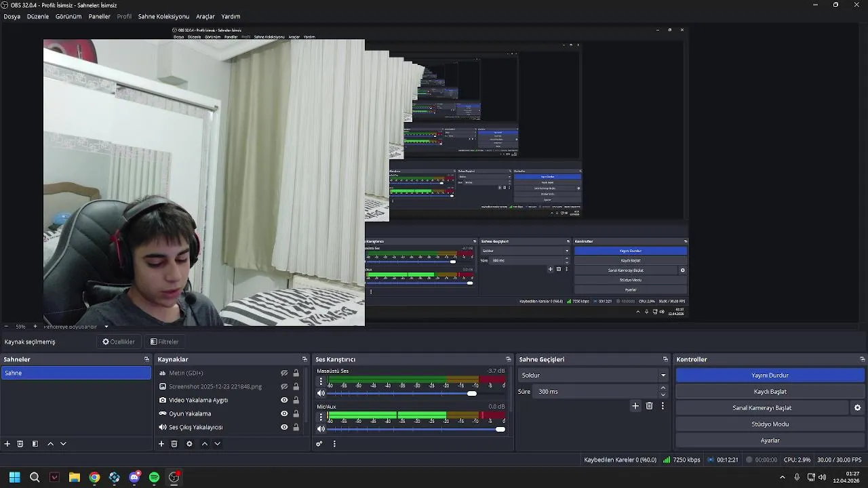The width and height of the screenshot is (868, 488).
Task: Undock the Kaynaklar panel icon
Action: [304, 359]
